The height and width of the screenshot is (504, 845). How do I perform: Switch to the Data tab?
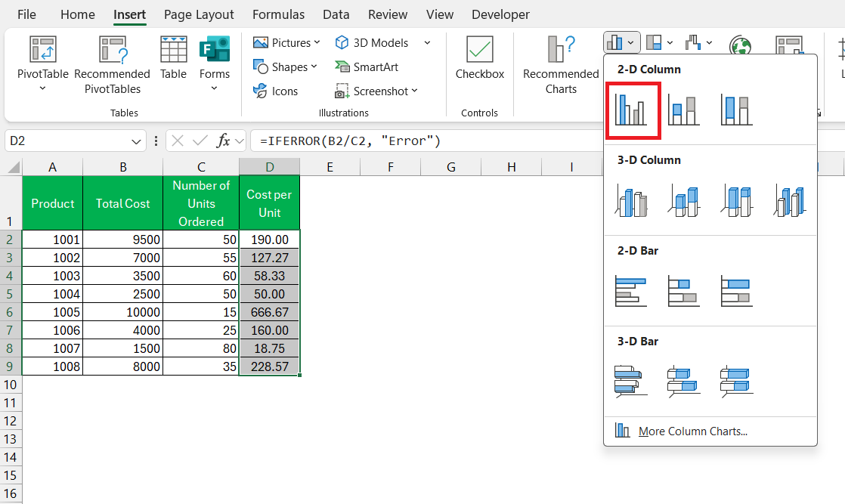coord(336,14)
